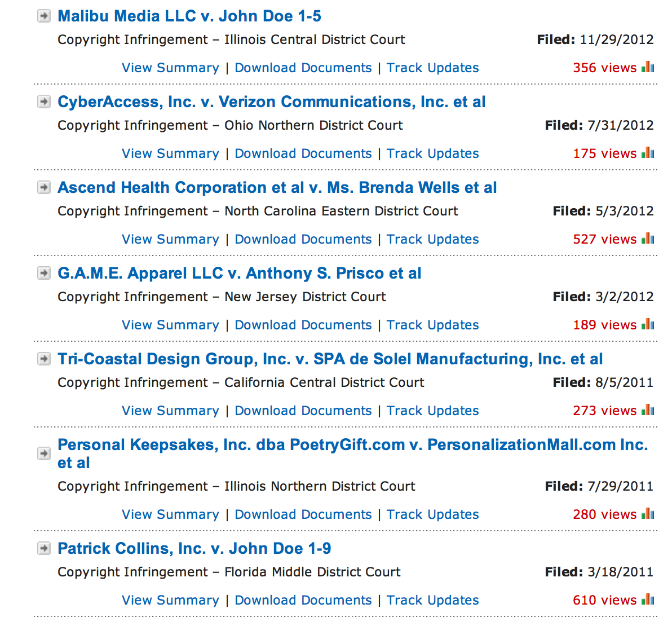Click the stats icon next to 273 views

648,410
